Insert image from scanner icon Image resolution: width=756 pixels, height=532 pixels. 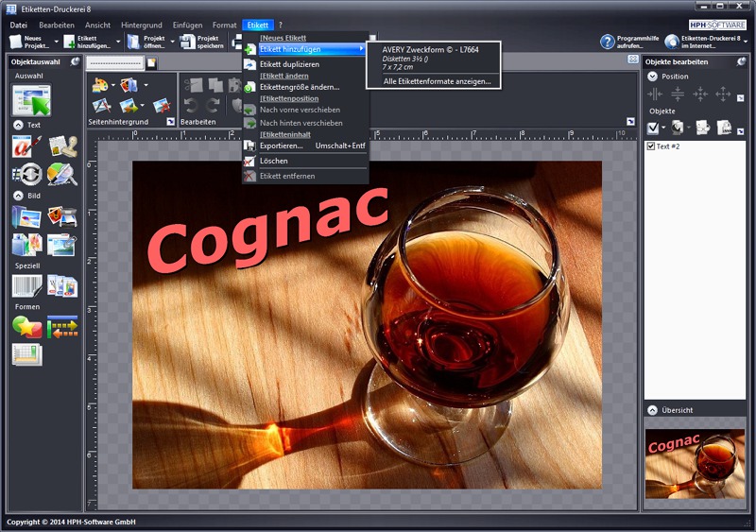[62, 217]
